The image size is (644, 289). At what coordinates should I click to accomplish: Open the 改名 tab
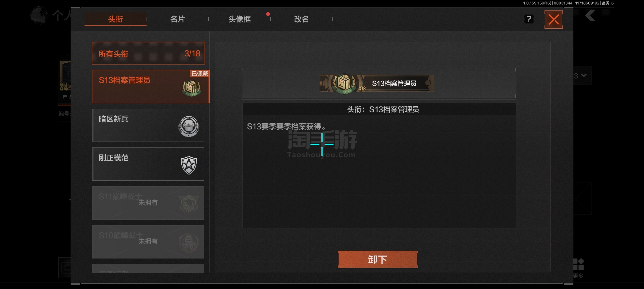[x=302, y=19]
